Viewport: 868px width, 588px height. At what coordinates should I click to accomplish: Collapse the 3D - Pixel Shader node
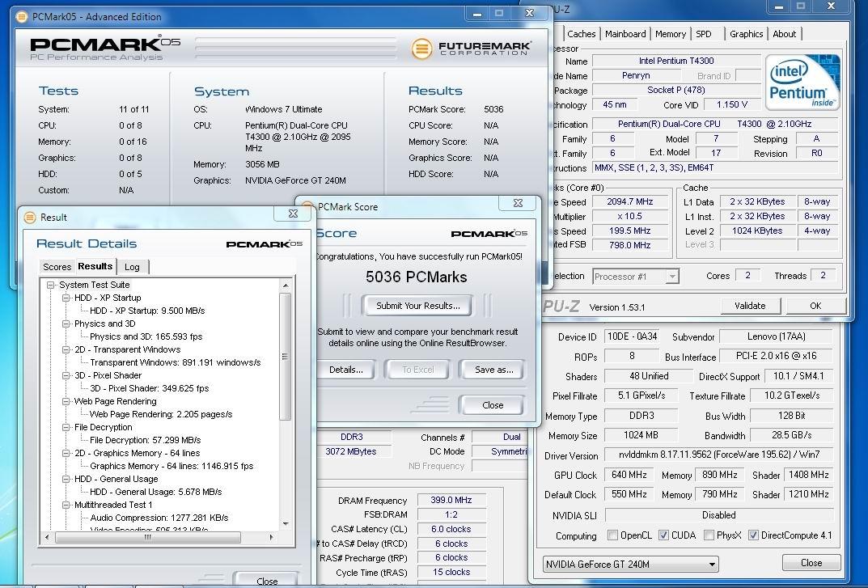pyautogui.click(x=66, y=375)
